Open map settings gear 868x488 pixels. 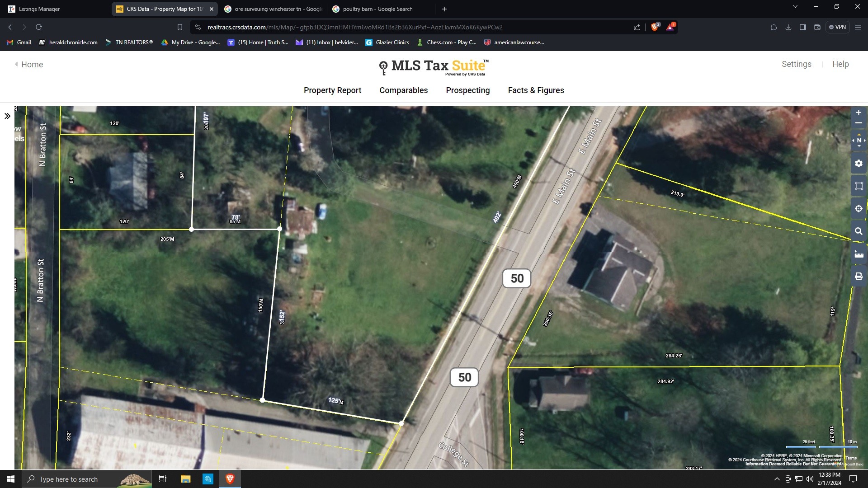(x=859, y=164)
